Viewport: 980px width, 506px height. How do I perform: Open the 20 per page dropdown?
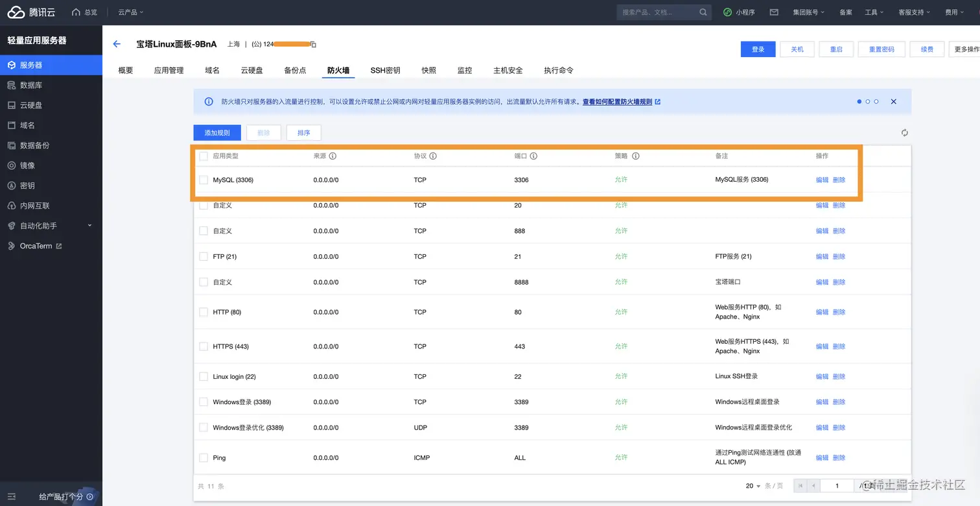point(753,486)
